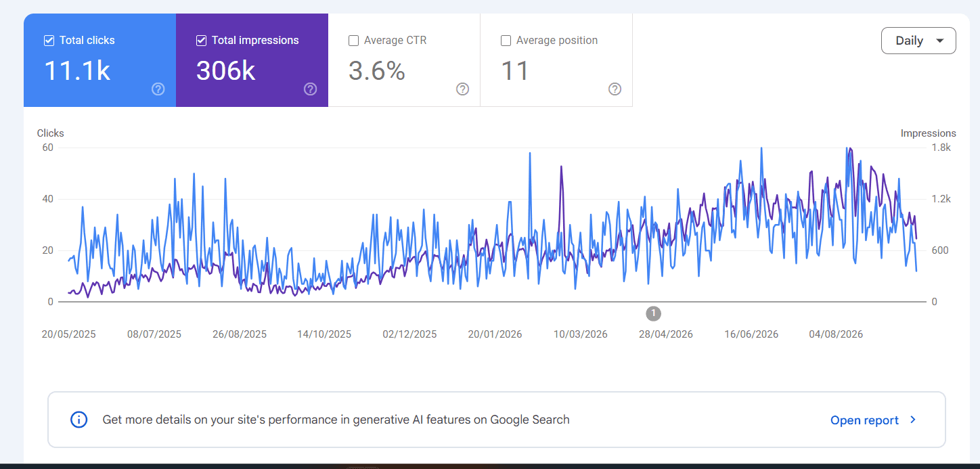Image resolution: width=980 pixels, height=469 pixels.
Task: Open help for Average position metric
Action: (x=615, y=89)
